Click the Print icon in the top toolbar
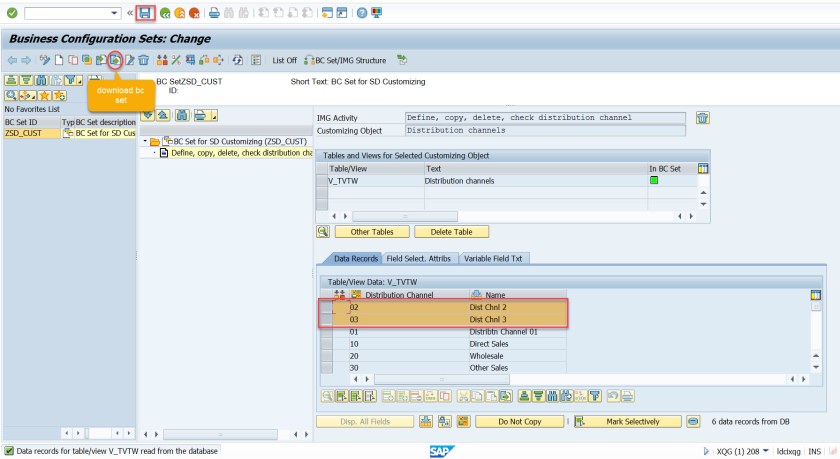The height and width of the screenshot is (459, 840). (x=214, y=12)
